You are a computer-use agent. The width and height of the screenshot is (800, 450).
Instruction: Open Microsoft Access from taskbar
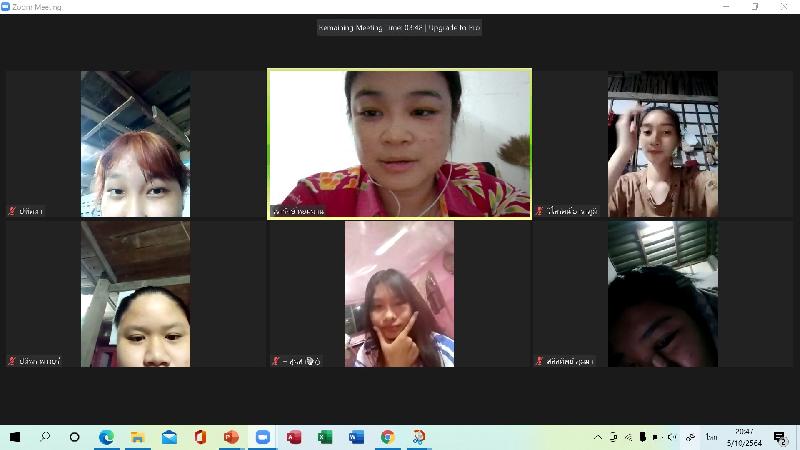[x=294, y=437]
